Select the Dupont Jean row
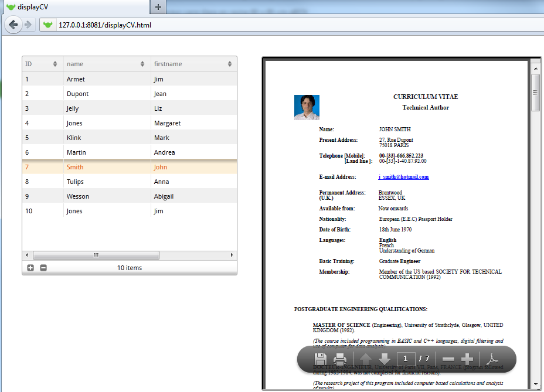 click(x=129, y=94)
